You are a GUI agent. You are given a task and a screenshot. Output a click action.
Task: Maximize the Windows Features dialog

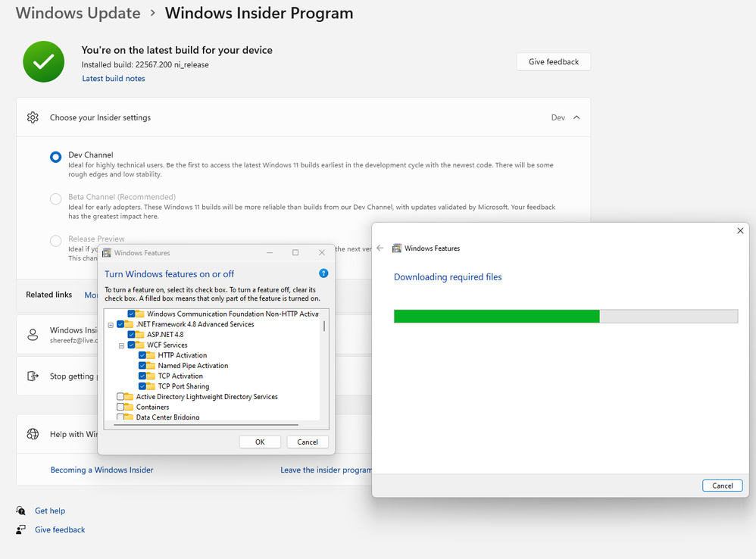[295, 252]
